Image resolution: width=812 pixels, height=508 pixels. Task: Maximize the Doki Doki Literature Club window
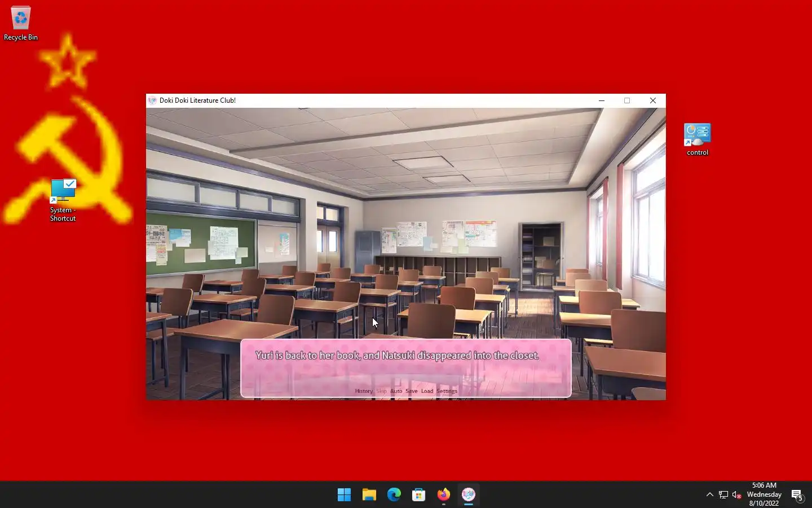627,100
